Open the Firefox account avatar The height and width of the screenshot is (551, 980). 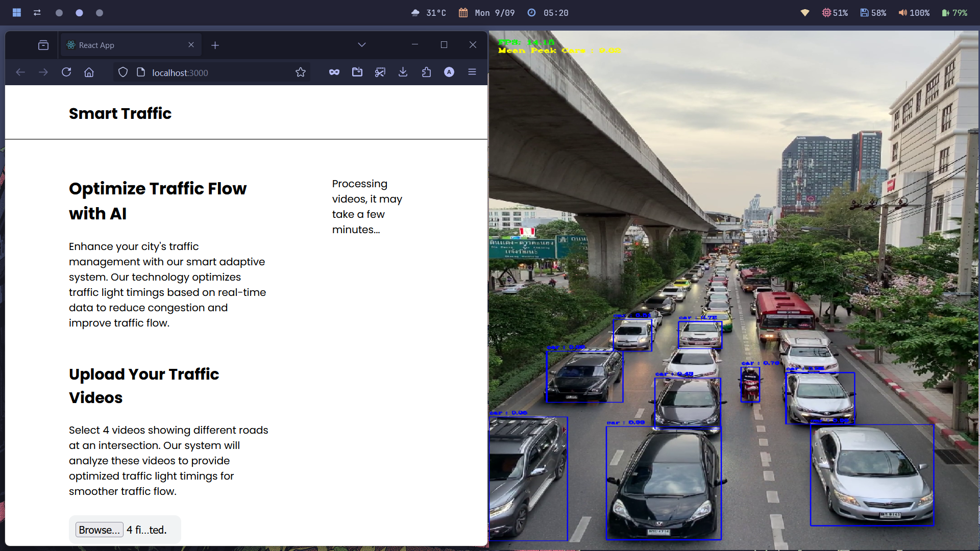(449, 72)
